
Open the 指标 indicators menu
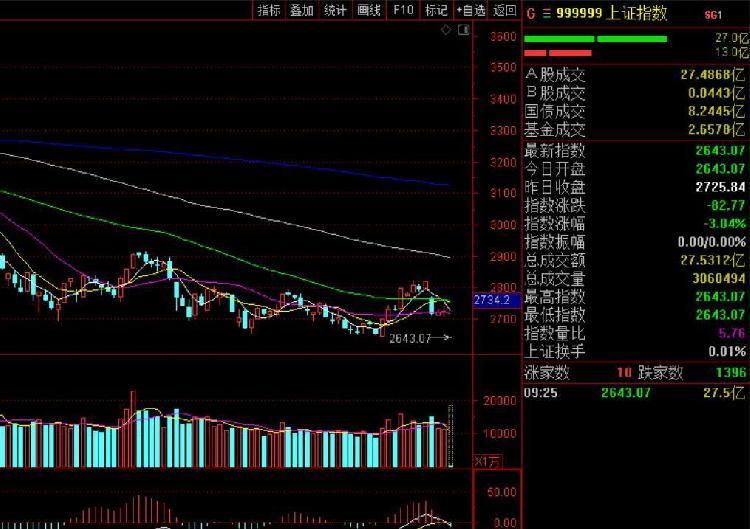pos(269,10)
